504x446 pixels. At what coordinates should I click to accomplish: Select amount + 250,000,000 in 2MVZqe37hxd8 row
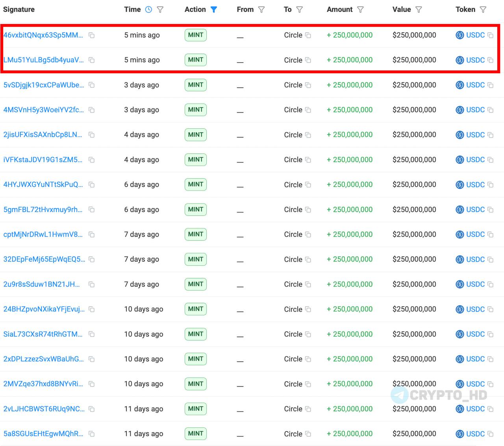(x=350, y=384)
